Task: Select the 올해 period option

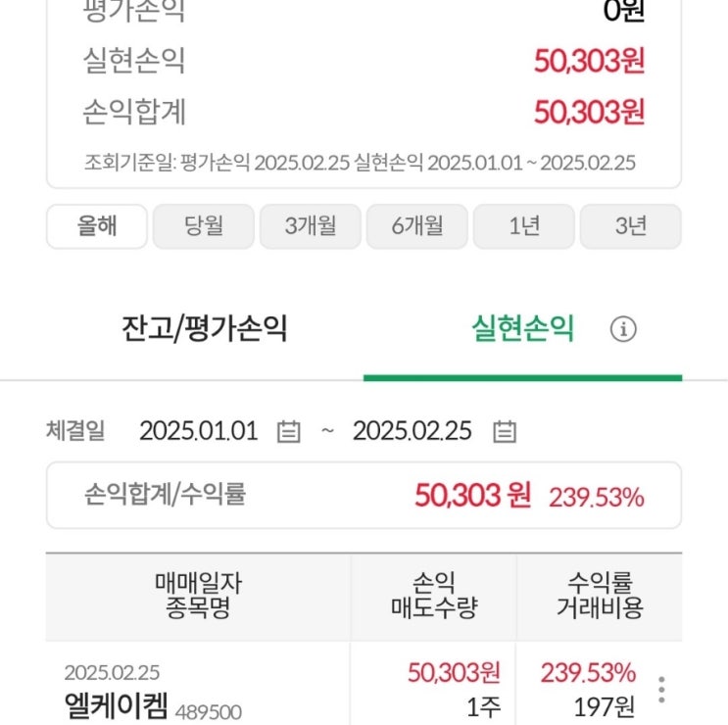Action: pyautogui.click(x=97, y=226)
